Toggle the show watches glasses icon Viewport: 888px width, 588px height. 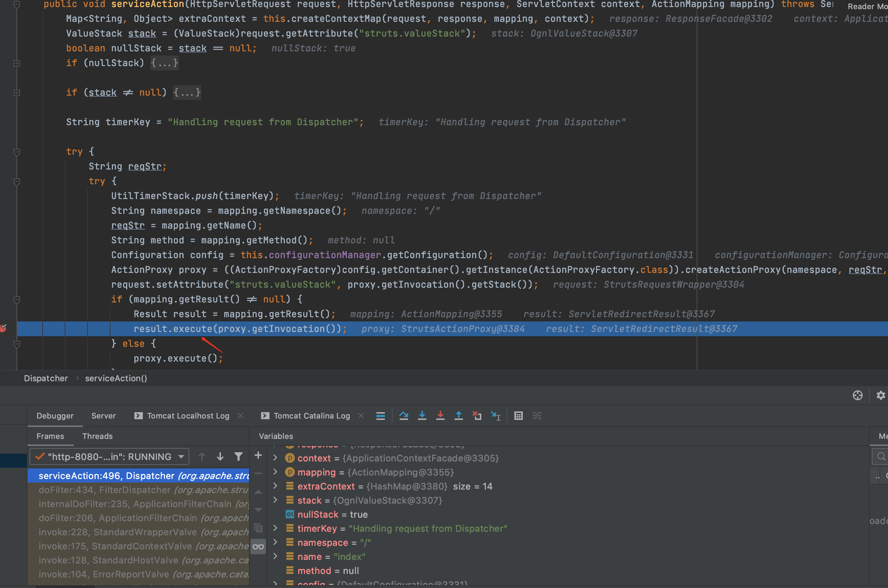258,547
